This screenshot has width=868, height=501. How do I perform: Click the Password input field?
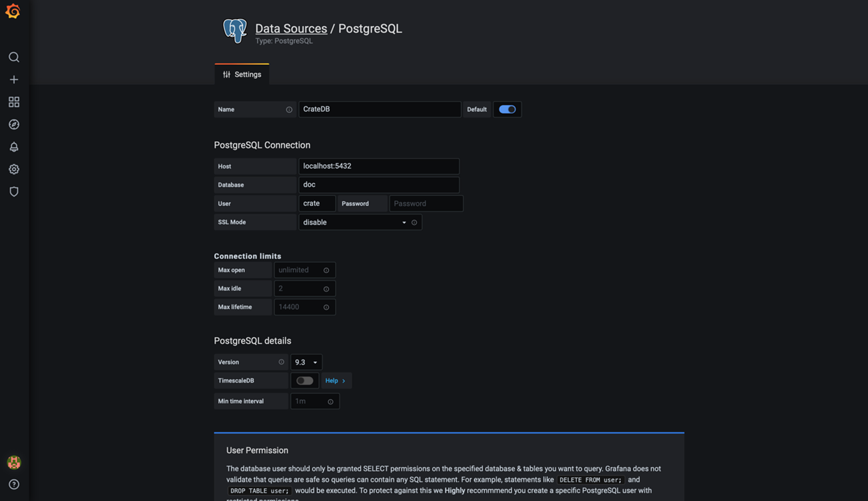pyautogui.click(x=426, y=203)
